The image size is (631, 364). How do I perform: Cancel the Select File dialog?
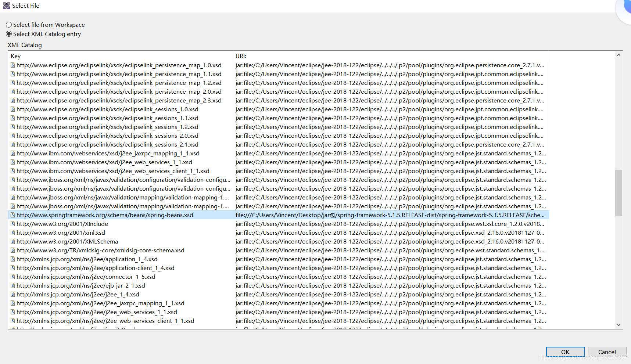[607, 352]
